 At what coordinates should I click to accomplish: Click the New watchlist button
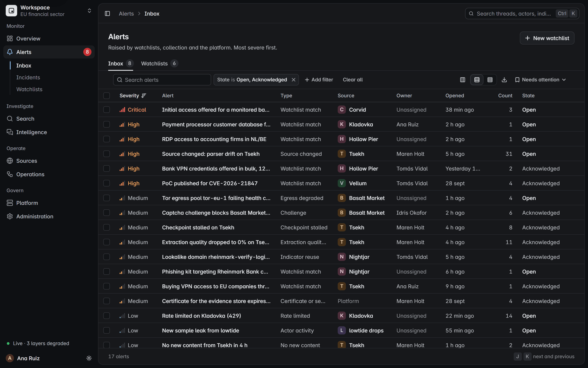click(547, 38)
